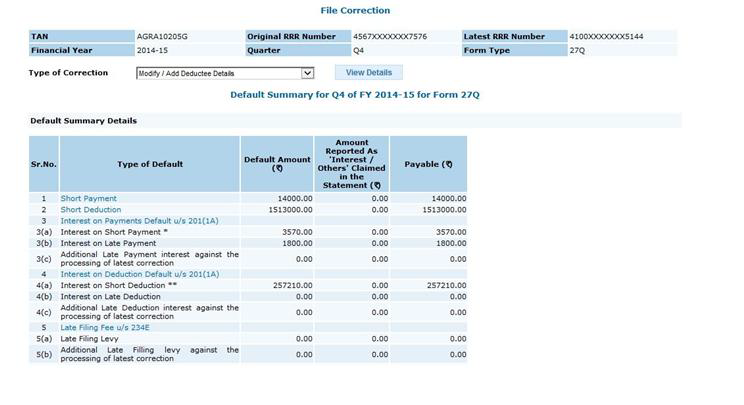Open Interest on Payments Default u/s 201(1A) link
Image resolution: width=744 pixels, height=405 pixels.
click(x=140, y=221)
